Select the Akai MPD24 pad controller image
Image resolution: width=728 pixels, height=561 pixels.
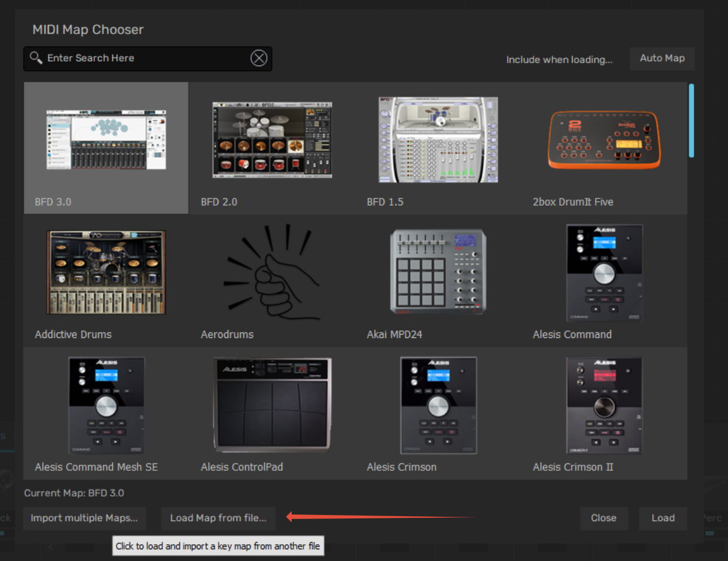coord(438,272)
